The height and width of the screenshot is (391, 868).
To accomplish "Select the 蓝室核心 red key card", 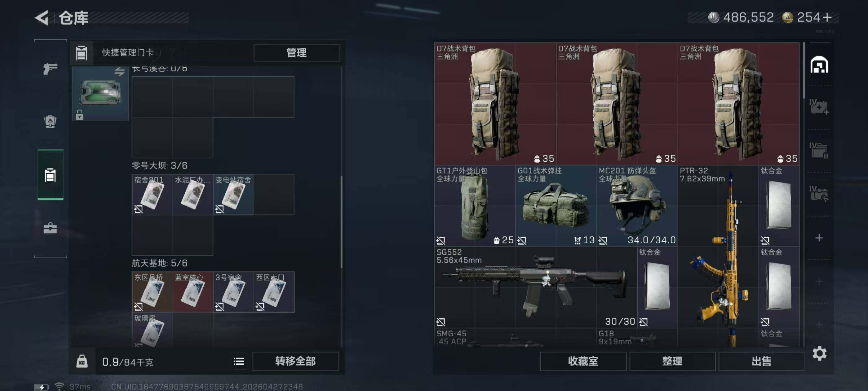I will click(193, 292).
